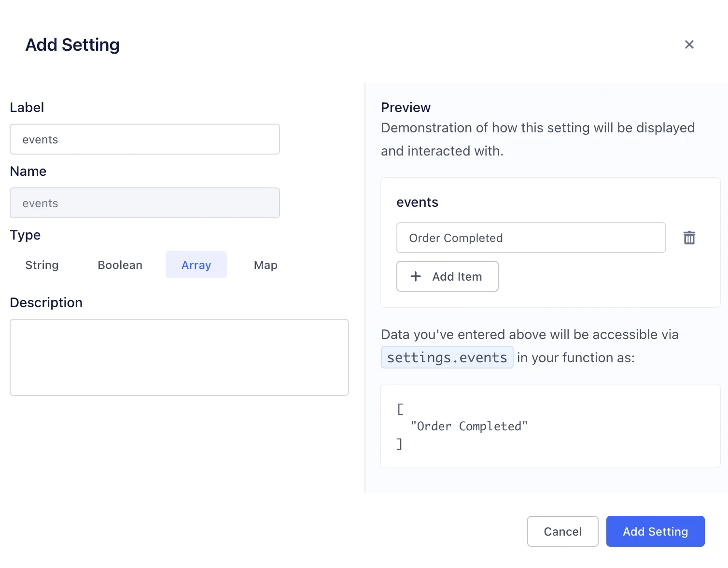Select the Map type option
The width and height of the screenshot is (728, 568).
click(266, 265)
